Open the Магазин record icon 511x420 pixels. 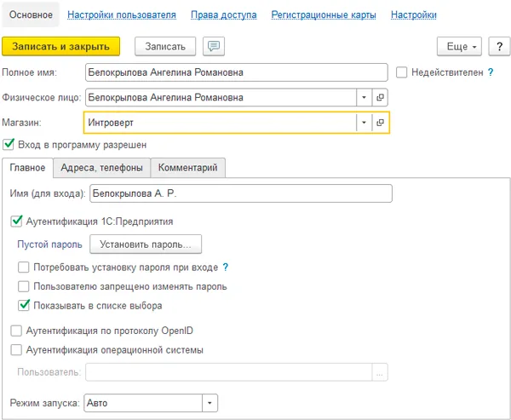tap(381, 123)
